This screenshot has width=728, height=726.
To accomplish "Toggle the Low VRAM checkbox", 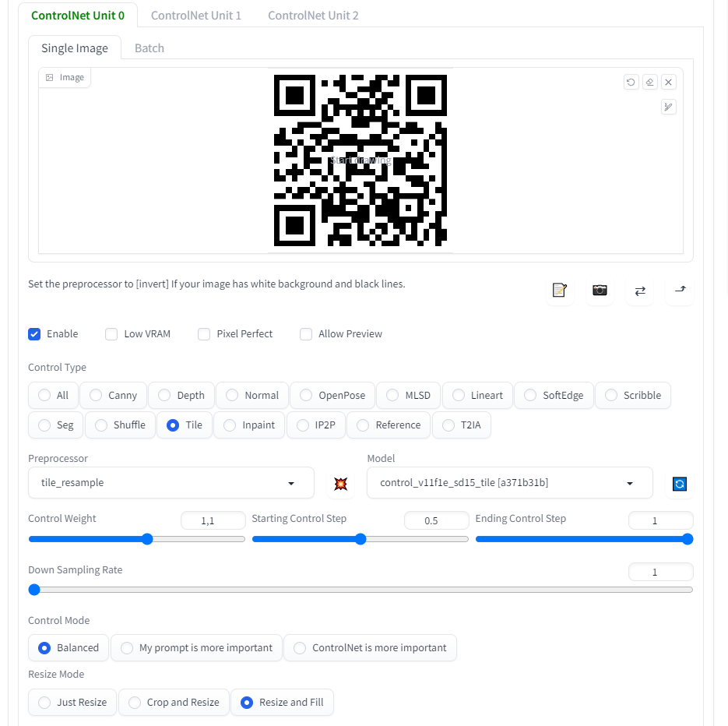I will 112,334.
